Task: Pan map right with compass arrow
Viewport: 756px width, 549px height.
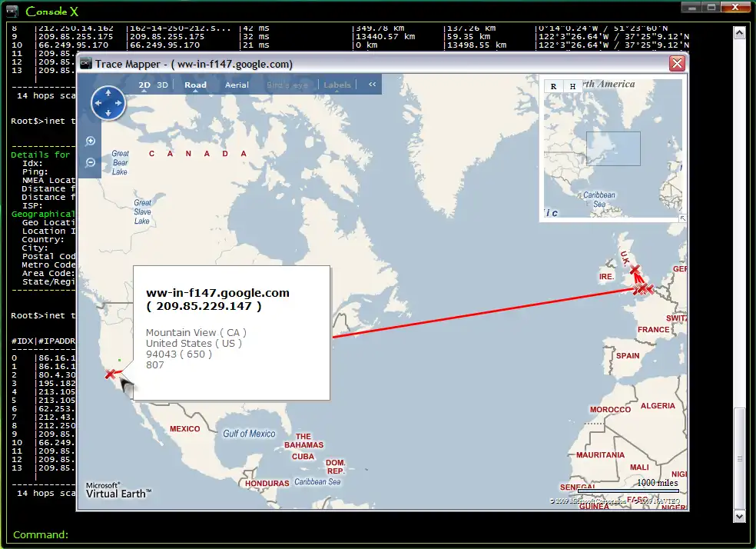Action: pos(118,103)
